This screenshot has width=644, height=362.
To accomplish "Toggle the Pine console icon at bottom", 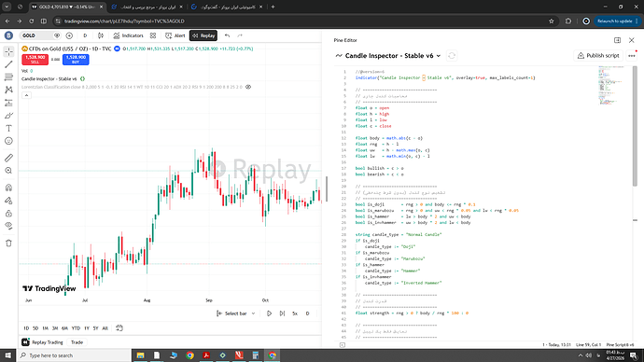I will (x=343, y=345).
